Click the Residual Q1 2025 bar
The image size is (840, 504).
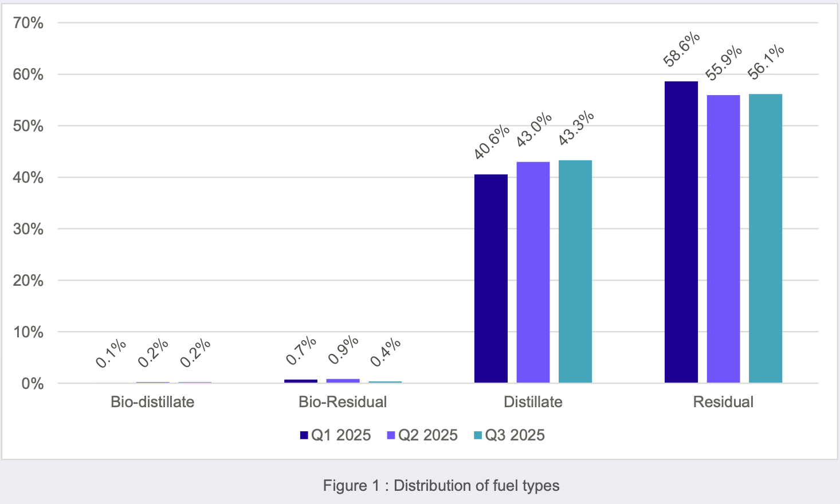tap(681, 232)
